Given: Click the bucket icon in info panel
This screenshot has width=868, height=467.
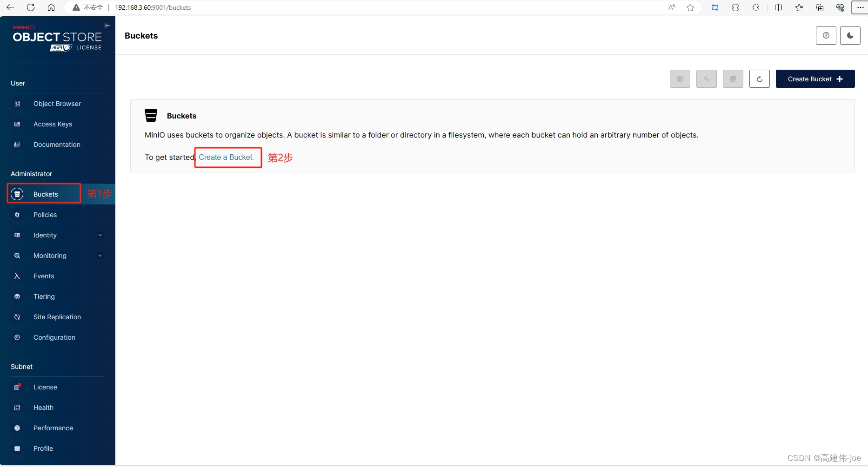Looking at the screenshot, I should click(151, 116).
